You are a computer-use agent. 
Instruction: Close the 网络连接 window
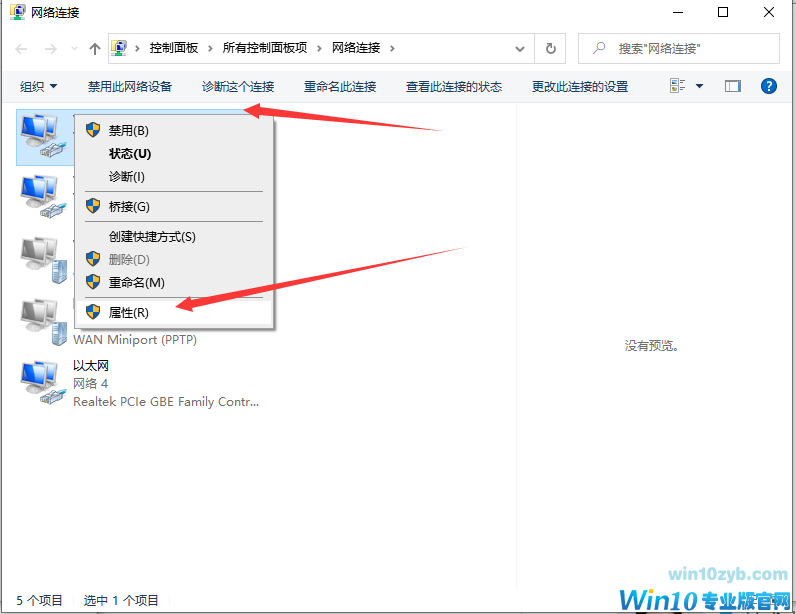click(769, 12)
